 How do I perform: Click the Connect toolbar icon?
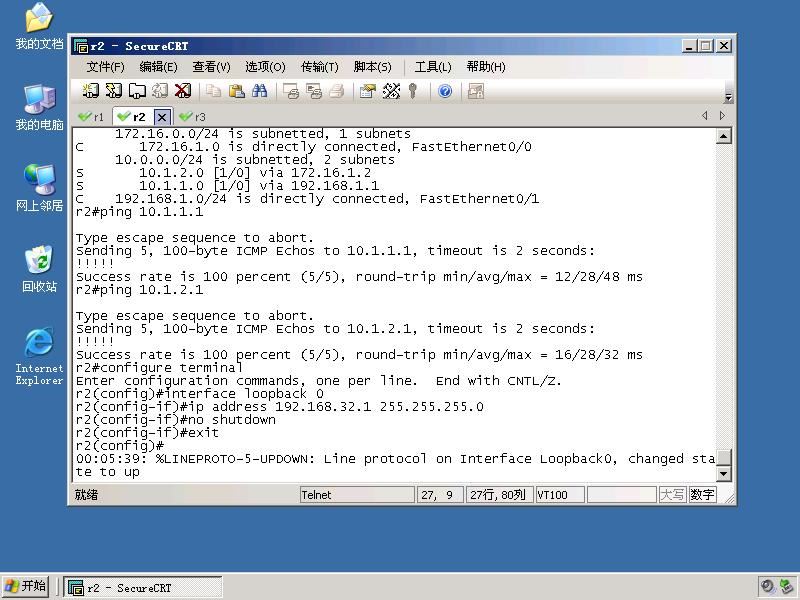tap(91, 91)
